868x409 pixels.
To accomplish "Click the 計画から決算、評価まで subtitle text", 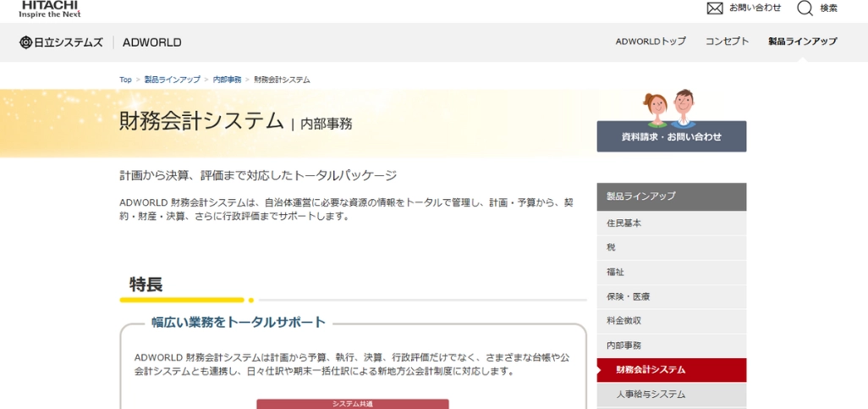I will pos(259,175).
